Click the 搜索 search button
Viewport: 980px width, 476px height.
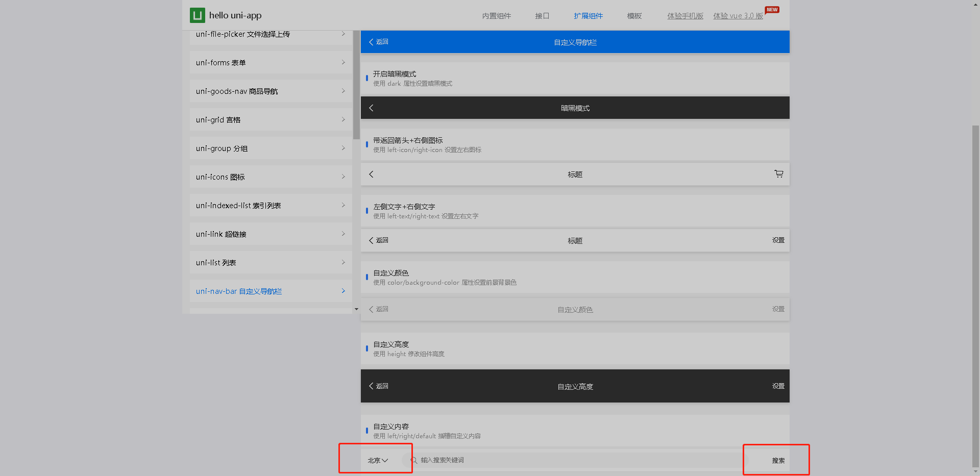778,460
